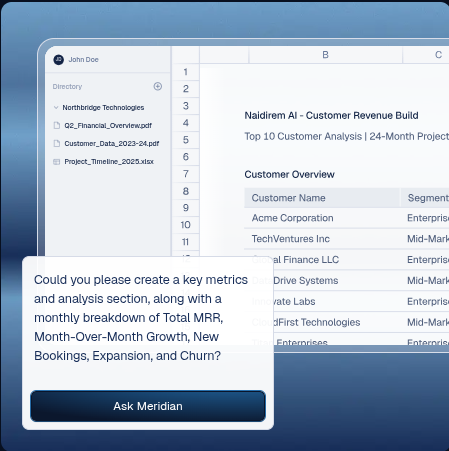The image size is (449, 451).
Task: Open the Q2_Financial_Overview.pdf file icon
Action: point(57,125)
